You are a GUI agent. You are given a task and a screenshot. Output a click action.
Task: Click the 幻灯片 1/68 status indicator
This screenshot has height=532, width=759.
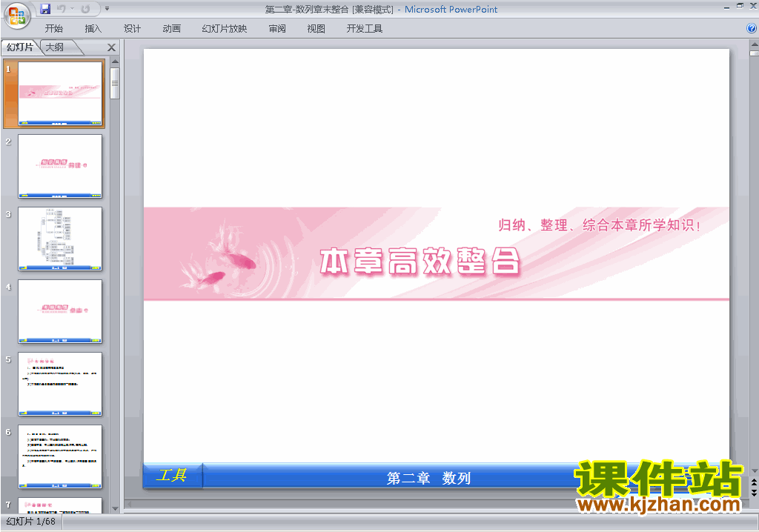31,522
